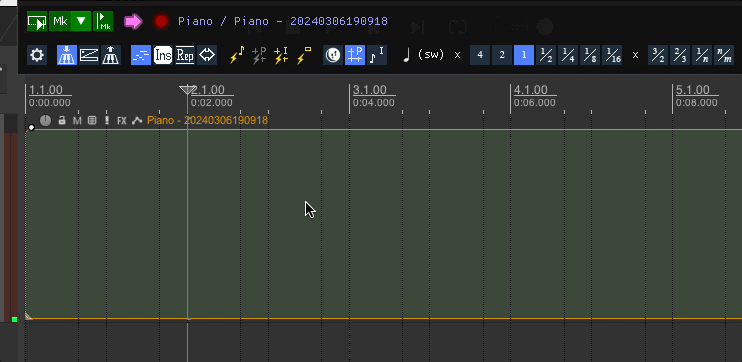Select the 1/16 note length
The width and height of the screenshot is (742, 362).
click(x=612, y=55)
